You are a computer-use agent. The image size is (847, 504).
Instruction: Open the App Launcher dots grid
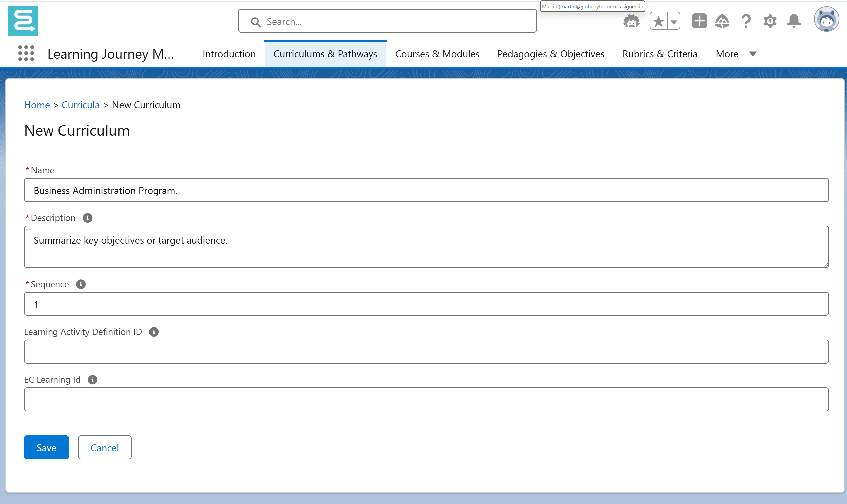[26, 54]
